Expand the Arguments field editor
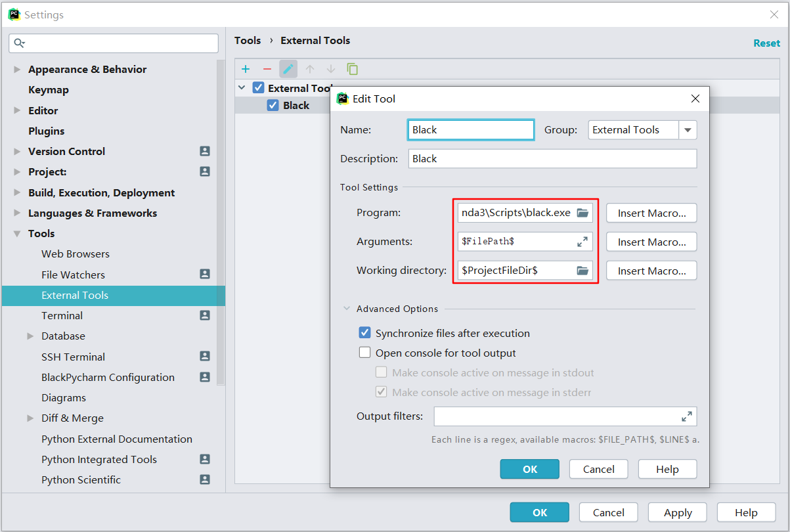This screenshot has width=790, height=532. [x=582, y=242]
